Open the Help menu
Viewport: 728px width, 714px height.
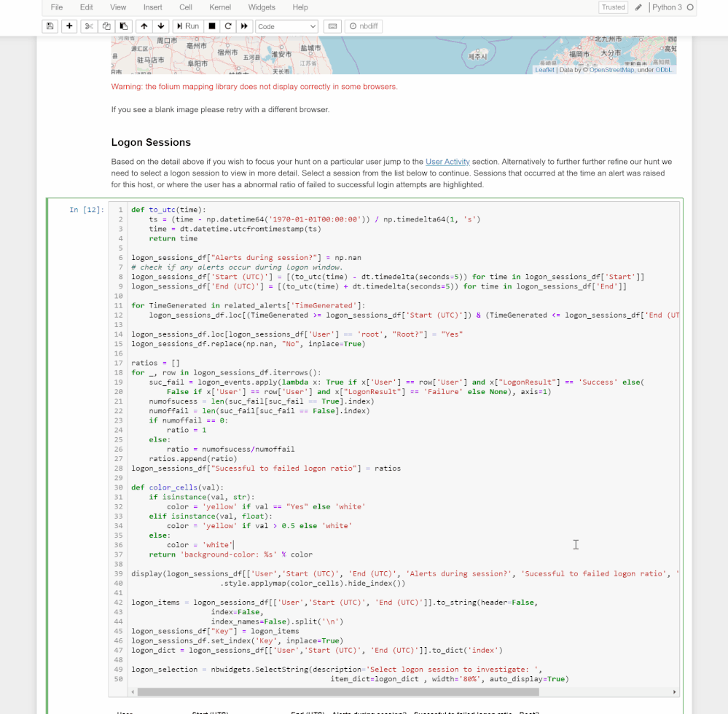300,7
